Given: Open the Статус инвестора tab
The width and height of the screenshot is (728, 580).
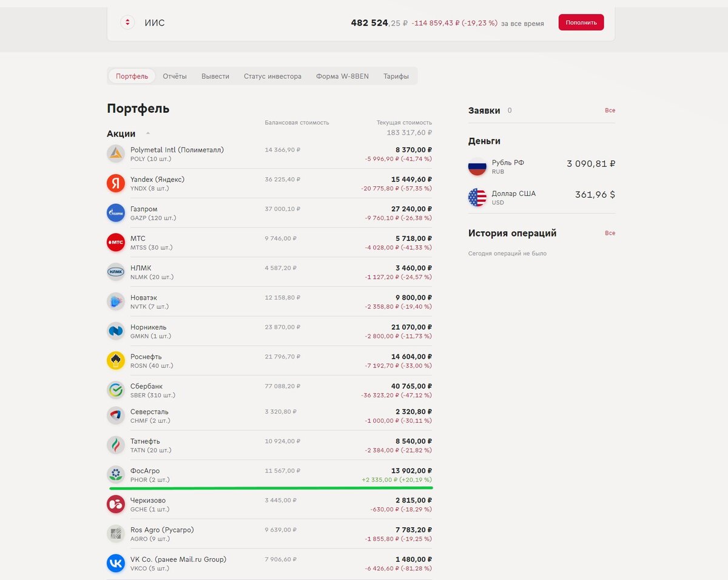Looking at the screenshot, I should 272,76.
